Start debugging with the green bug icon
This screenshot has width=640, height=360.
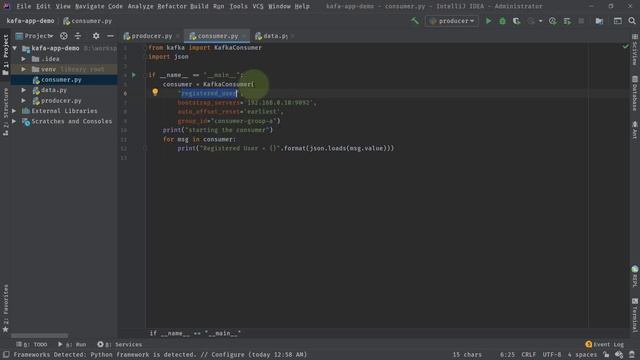point(502,21)
